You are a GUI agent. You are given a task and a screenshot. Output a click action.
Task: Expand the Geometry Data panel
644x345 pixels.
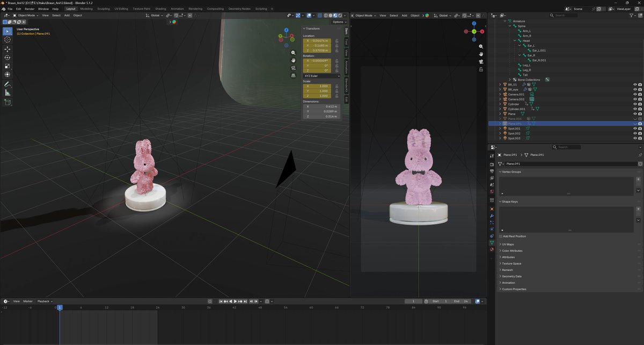click(x=510, y=276)
